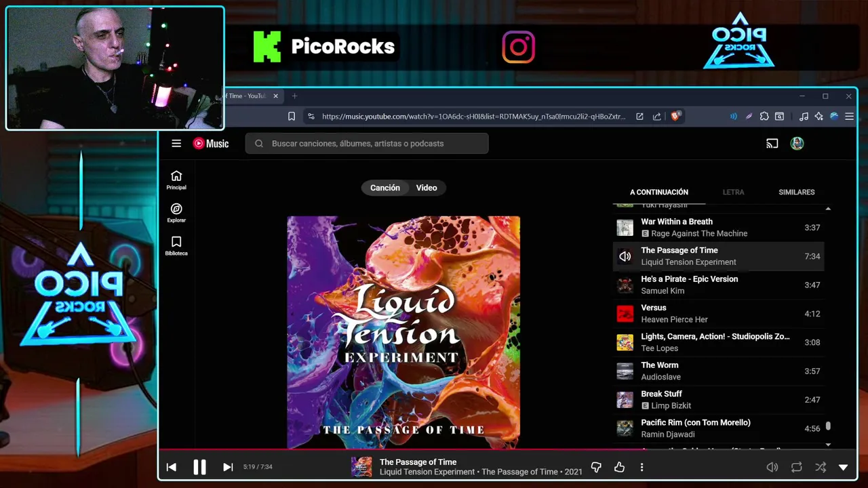Open a new browser tab
This screenshot has height=488, width=868.
point(294,96)
